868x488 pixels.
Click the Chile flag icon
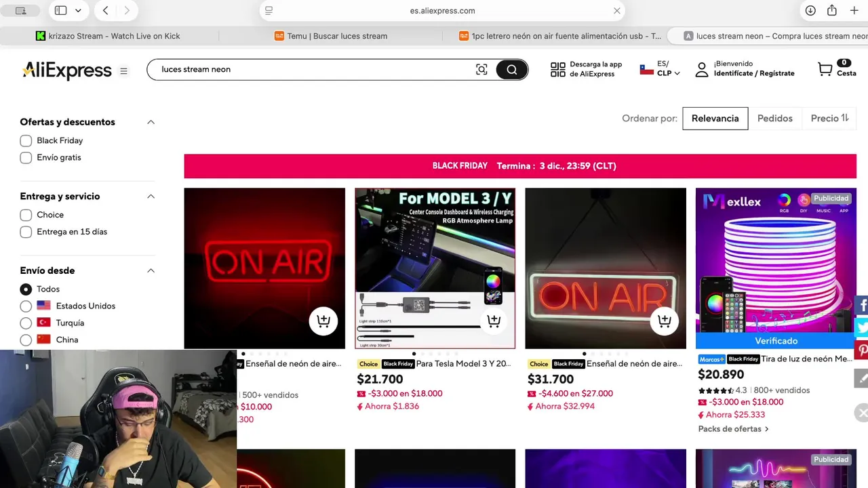pos(646,69)
